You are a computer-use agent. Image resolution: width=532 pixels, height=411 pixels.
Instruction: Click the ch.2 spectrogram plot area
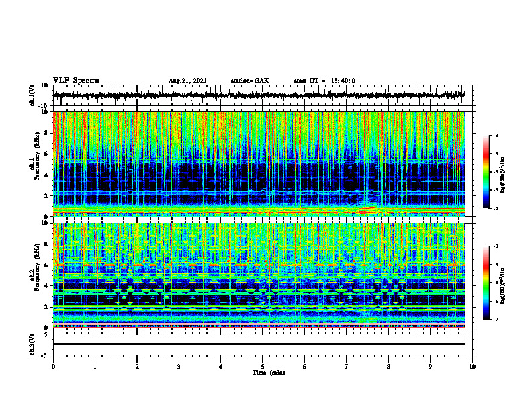pos(259,275)
